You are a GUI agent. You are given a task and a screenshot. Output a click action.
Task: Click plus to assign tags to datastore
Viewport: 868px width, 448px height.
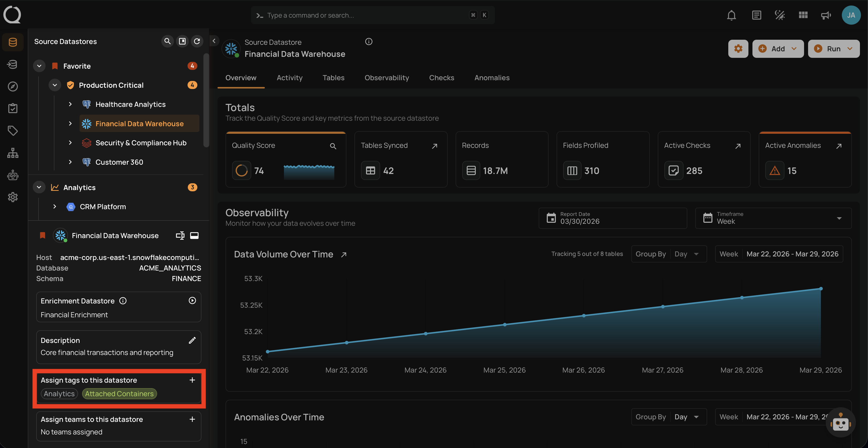click(192, 380)
